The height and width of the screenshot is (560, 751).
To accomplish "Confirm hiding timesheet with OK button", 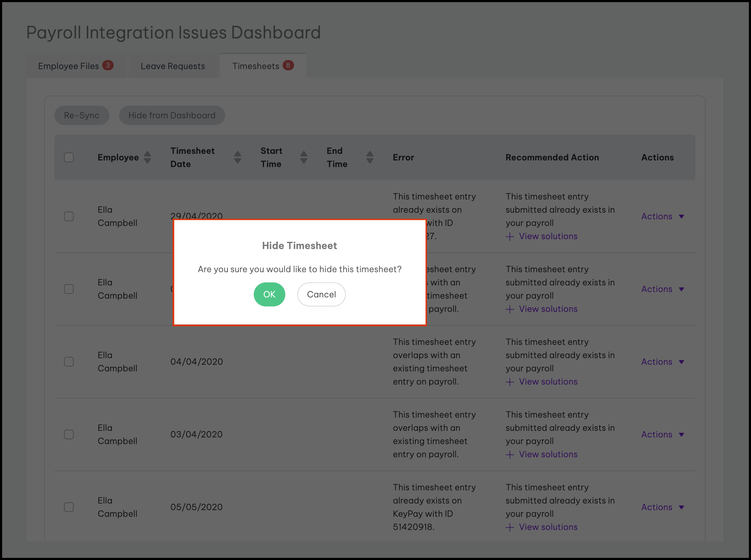I will click(x=269, y=294).
